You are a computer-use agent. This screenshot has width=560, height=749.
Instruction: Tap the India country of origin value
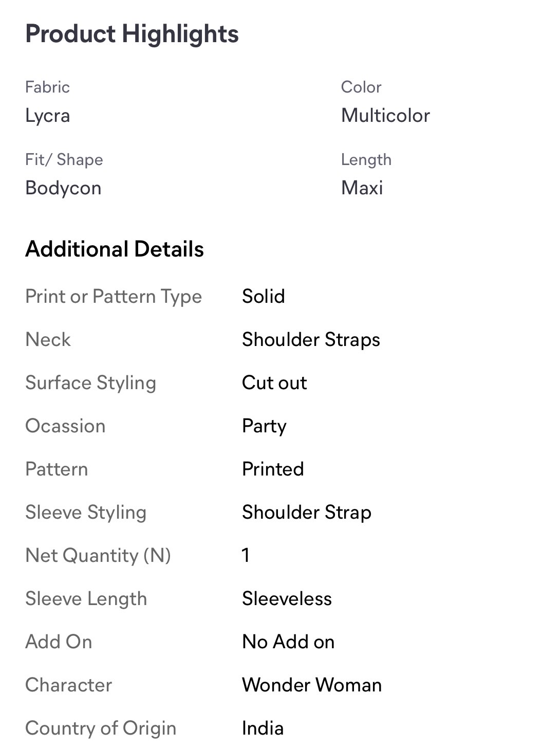[263, 728]
